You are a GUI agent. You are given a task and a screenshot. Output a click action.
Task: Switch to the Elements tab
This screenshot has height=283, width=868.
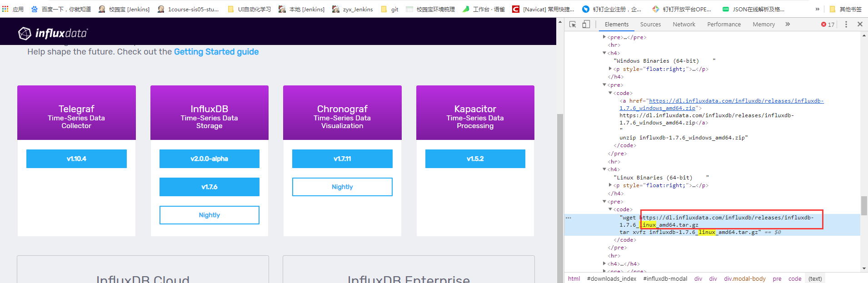pyautogui.click(x=617, y=25)
